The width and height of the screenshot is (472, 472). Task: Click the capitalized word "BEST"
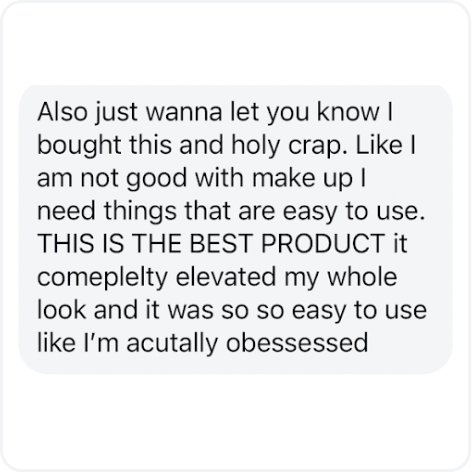pyautogui.click(x=220, y=243)
